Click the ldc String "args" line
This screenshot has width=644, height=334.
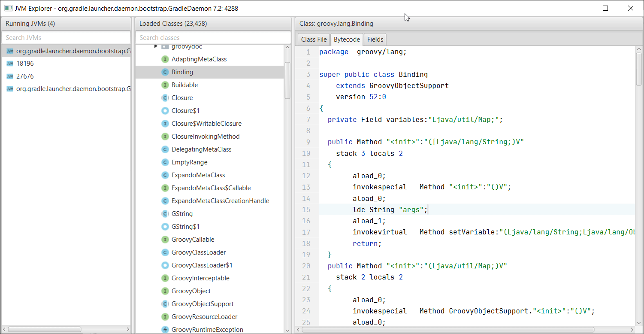click(390, 210)
